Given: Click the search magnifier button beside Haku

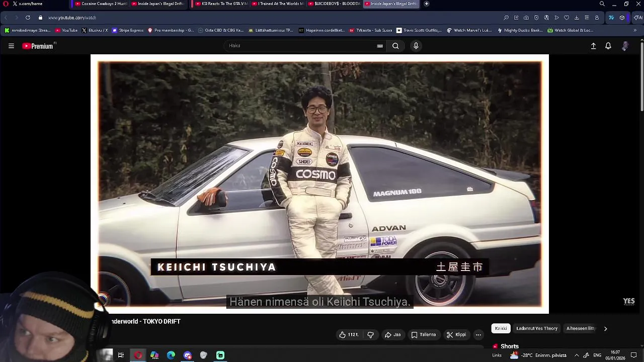Looking at the screenshot, I should pos(395,46).
